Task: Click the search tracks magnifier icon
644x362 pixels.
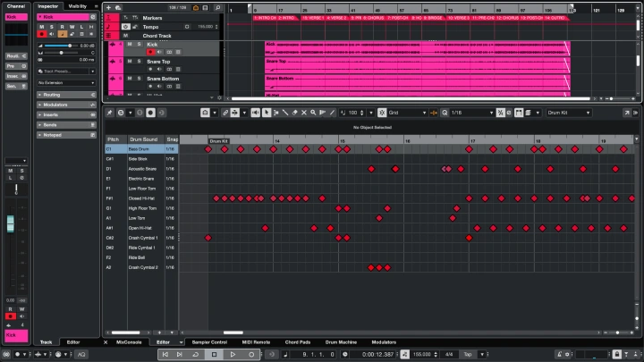Action: (x=217, y=7)
